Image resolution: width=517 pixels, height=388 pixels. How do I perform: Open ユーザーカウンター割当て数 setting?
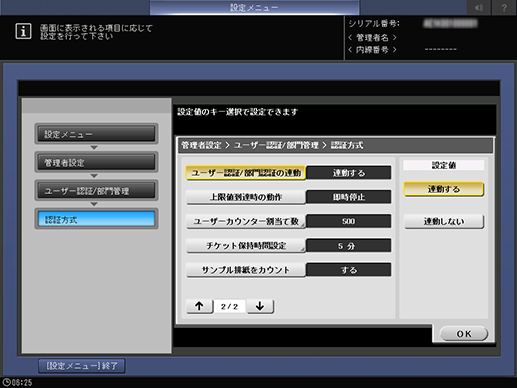click(x=246, y=221)
